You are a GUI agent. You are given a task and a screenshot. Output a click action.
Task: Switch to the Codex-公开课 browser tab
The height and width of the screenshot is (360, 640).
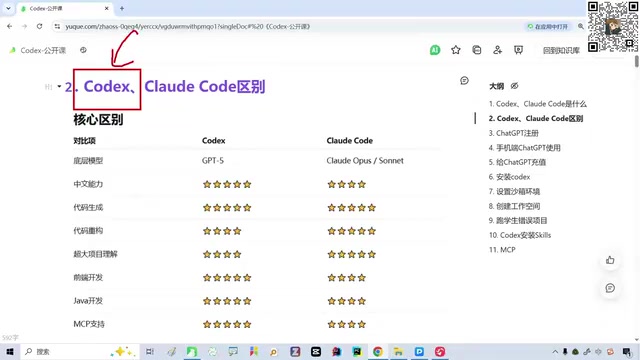click(x=64, y=8)
